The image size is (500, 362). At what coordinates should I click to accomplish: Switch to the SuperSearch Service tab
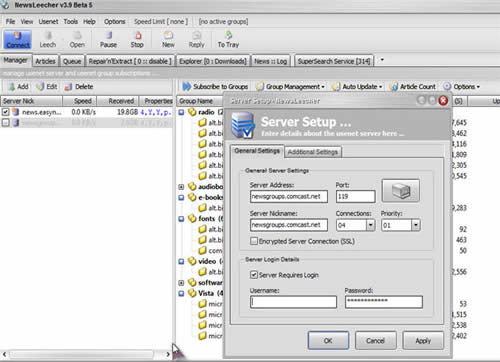(334, 61)
